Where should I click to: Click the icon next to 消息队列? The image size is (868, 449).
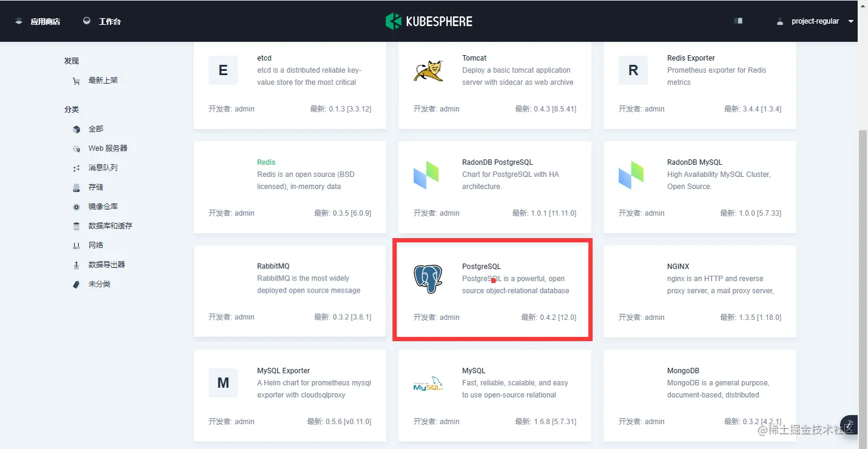76,168
